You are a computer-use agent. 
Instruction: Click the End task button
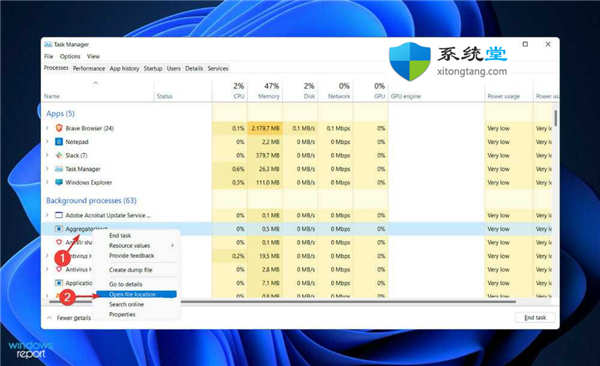(535, 317)
